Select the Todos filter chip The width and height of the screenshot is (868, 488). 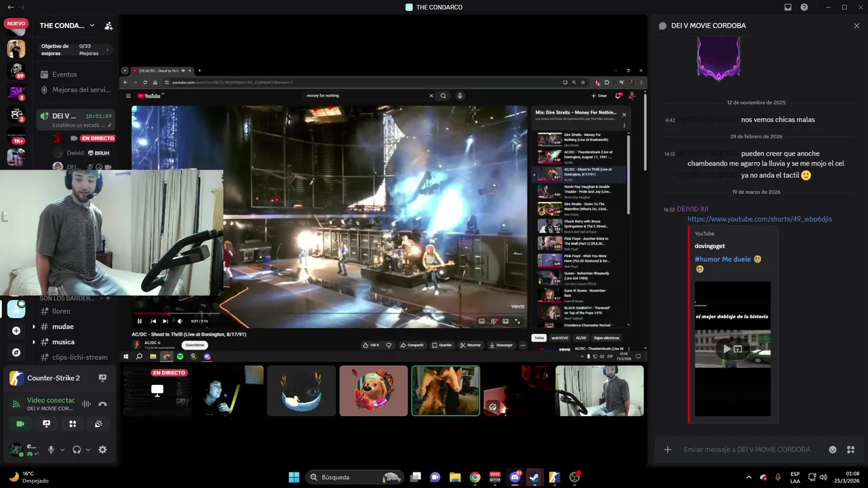(538, 338)
